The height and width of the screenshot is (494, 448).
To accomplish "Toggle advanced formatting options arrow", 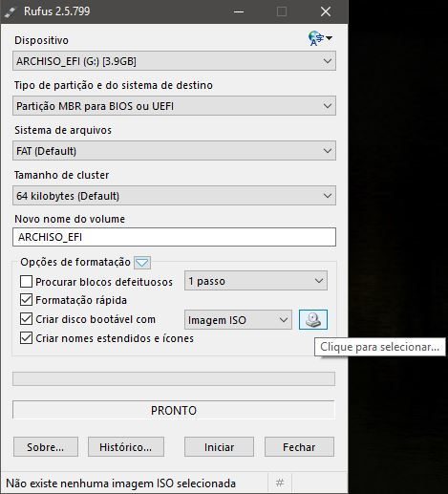I will (142, 263).
